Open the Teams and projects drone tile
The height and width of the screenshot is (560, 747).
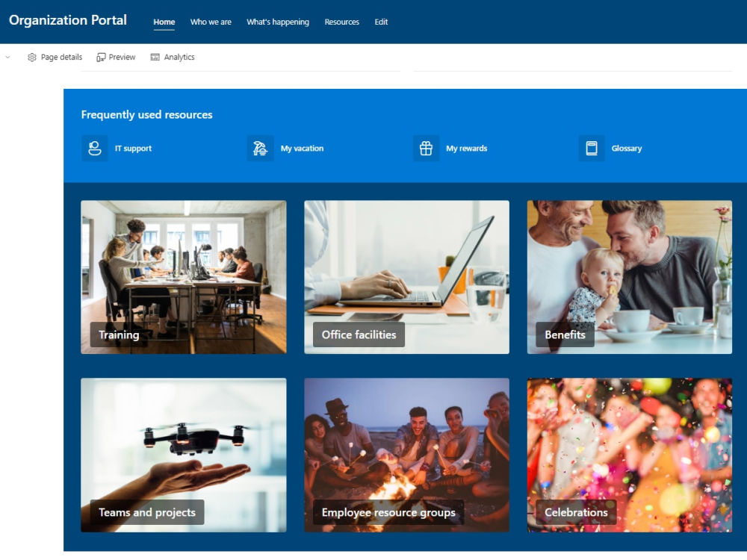(184, 455)
